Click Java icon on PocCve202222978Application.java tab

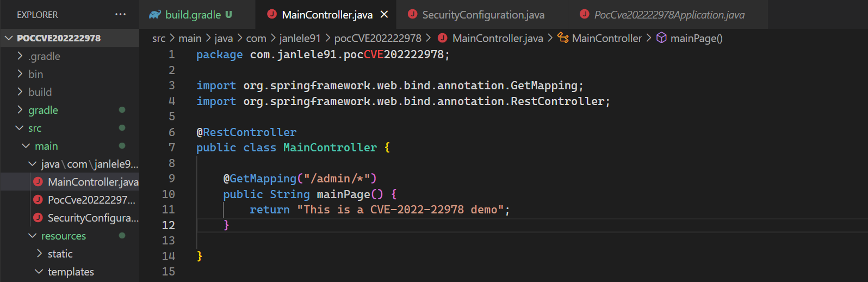pos(585,15)
